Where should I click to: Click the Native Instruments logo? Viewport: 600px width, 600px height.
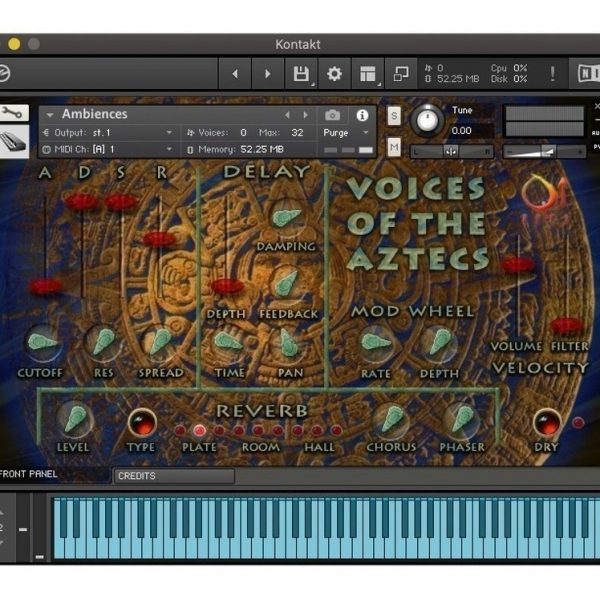(x=588, y=73)
